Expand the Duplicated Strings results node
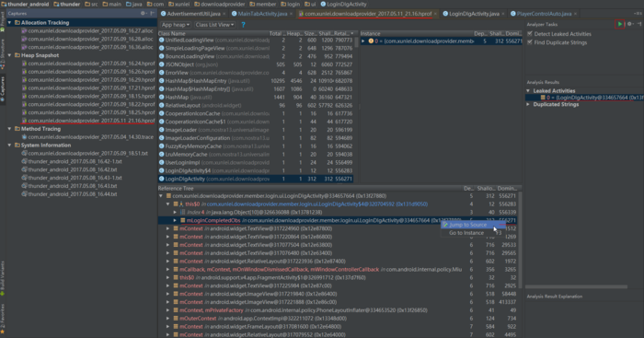This screenshot has width=644, height=338. [x=528, y=104]
